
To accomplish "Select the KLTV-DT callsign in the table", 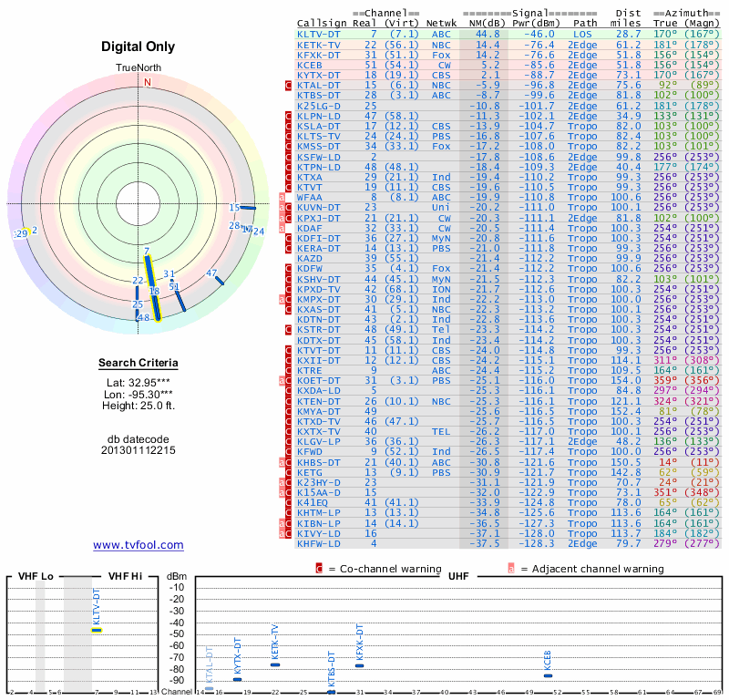I will point(319,34).
